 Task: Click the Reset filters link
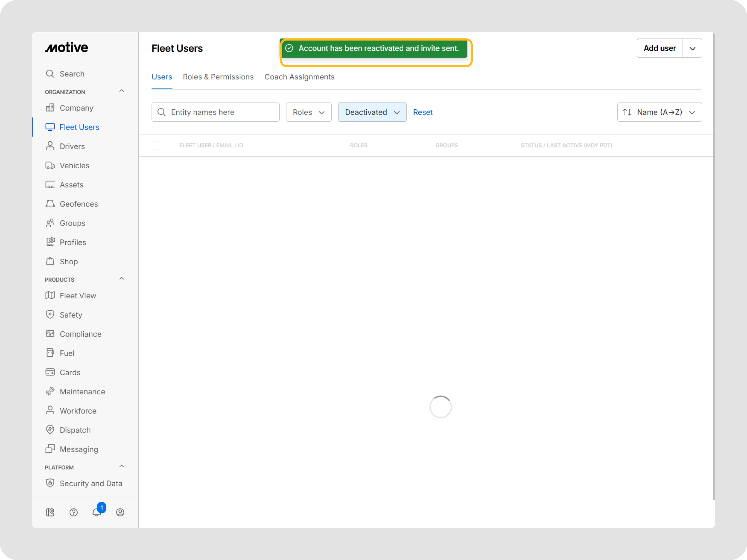(423, 112)
